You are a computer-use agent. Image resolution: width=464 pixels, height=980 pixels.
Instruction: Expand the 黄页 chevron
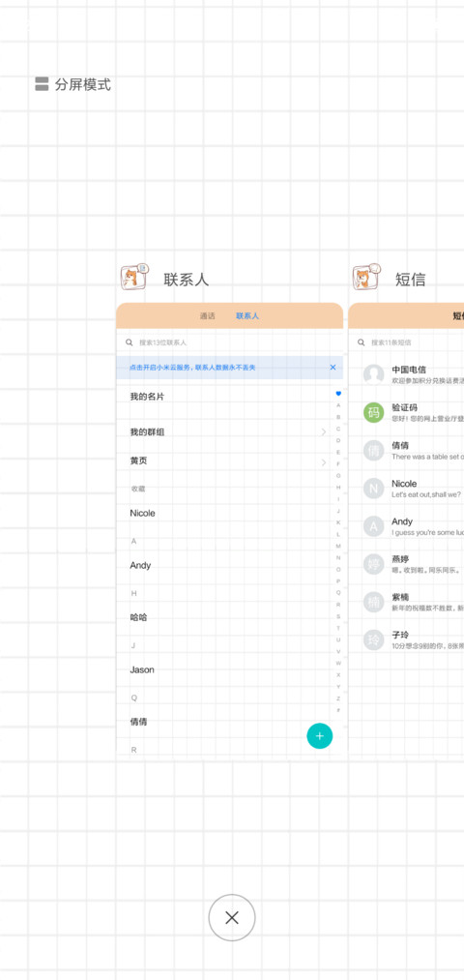[324, 461]
